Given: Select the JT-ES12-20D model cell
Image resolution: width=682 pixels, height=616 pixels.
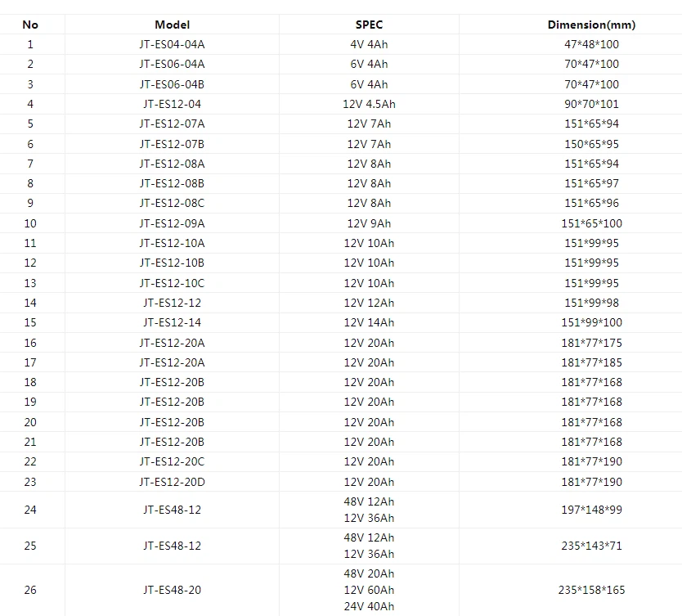Looking at the screenshot, I should (x=172, y=482).
